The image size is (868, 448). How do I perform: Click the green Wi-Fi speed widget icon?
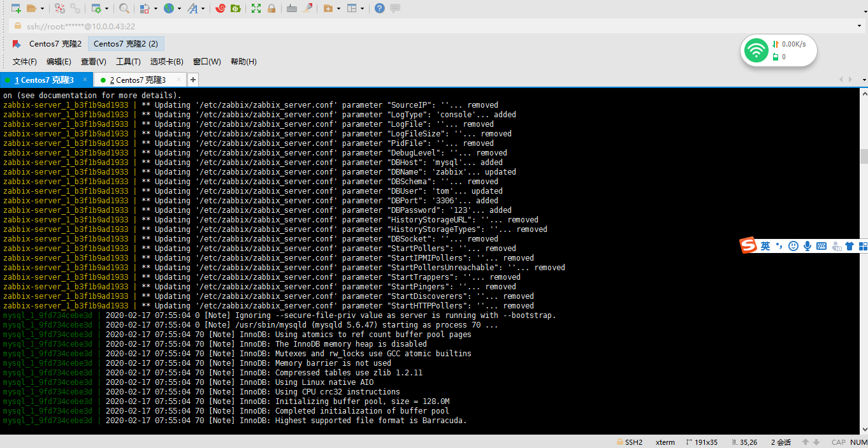coord(756,50)
